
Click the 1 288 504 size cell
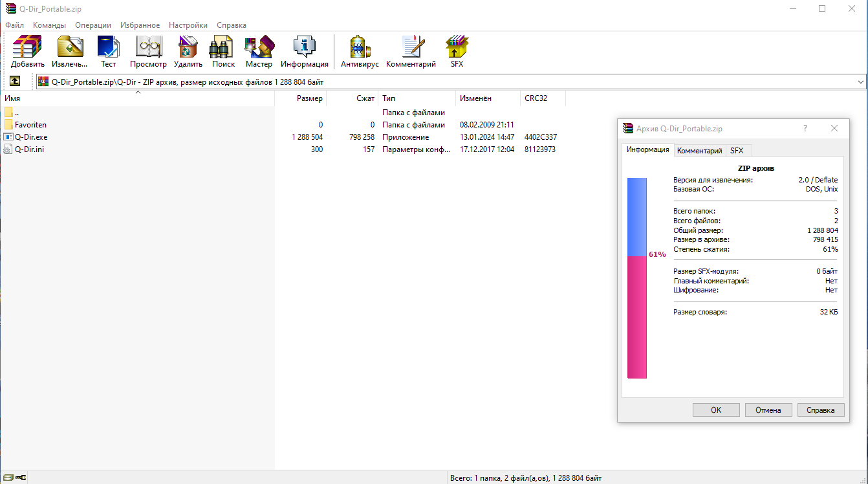[307, 137]
